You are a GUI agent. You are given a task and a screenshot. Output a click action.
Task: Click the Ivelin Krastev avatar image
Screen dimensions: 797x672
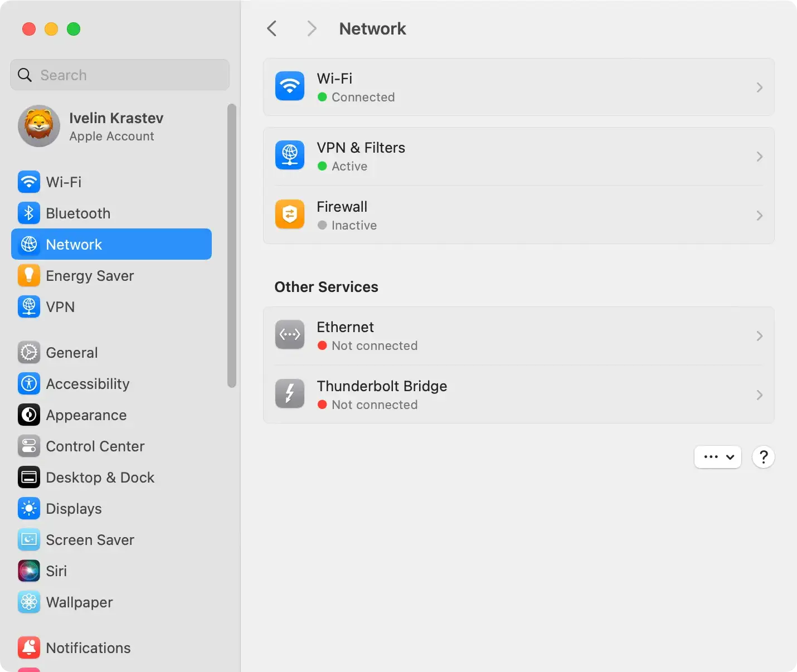point(39,126)
